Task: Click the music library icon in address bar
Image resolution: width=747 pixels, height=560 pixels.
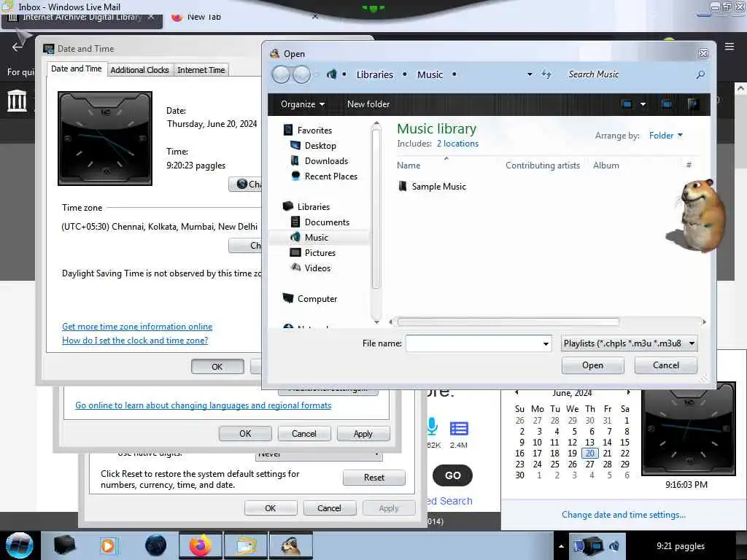Action: click(x=332, y=74)
